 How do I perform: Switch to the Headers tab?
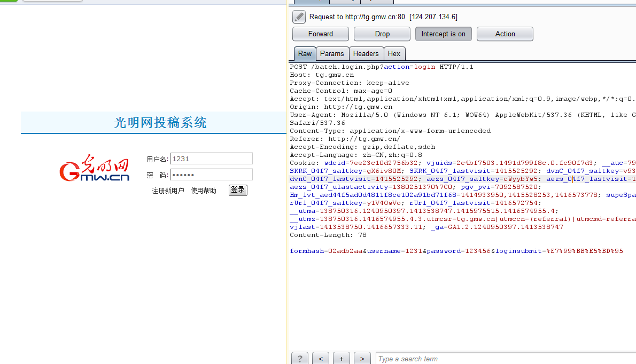pos(366,53)
